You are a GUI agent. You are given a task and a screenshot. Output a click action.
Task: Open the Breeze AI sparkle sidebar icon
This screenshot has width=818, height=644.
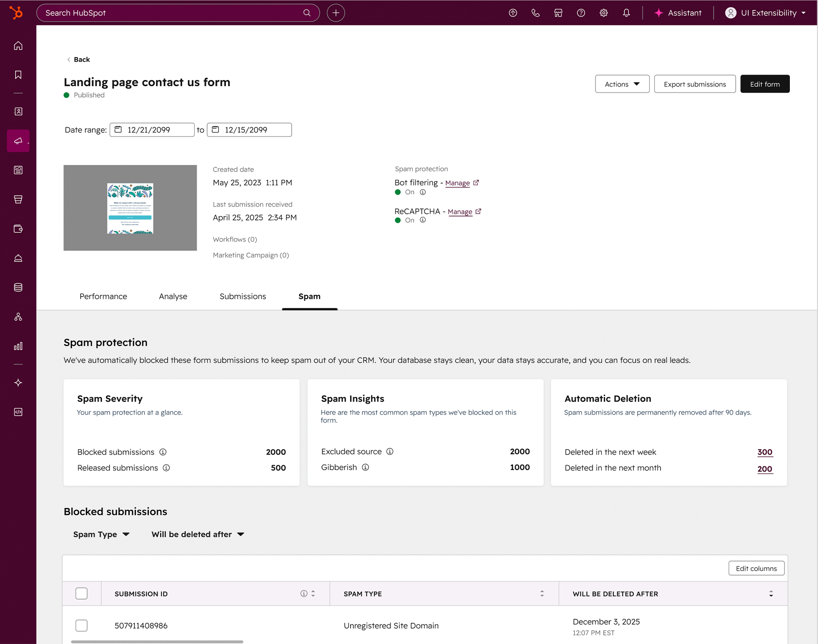coord(18,383)
